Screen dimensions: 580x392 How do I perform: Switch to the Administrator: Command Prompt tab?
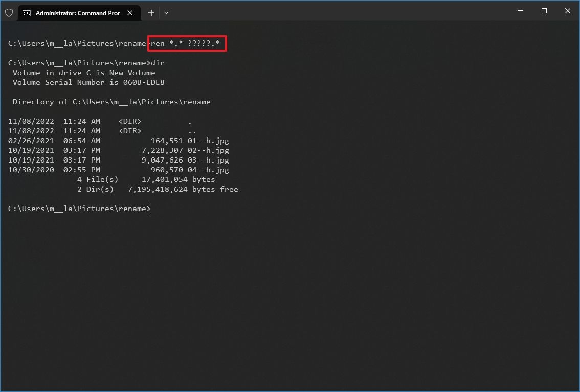77,13
